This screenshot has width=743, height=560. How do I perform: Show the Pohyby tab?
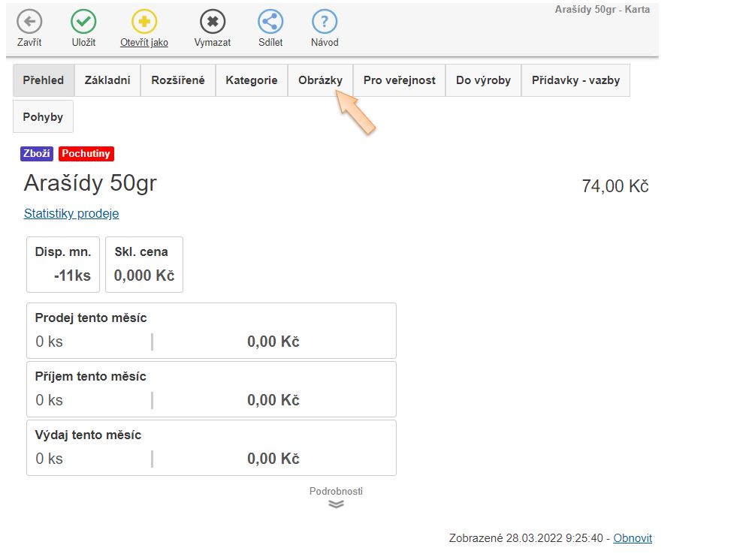[43, 117]
